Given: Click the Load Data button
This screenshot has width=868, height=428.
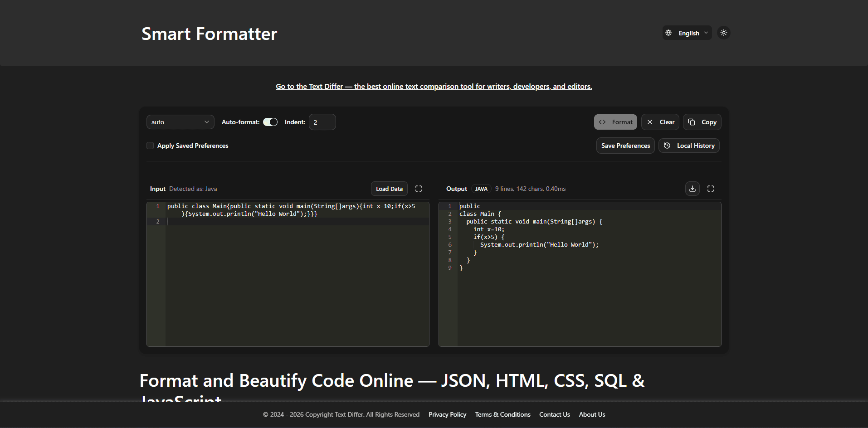Looking at the screenshot, I should tap(389, 189).
